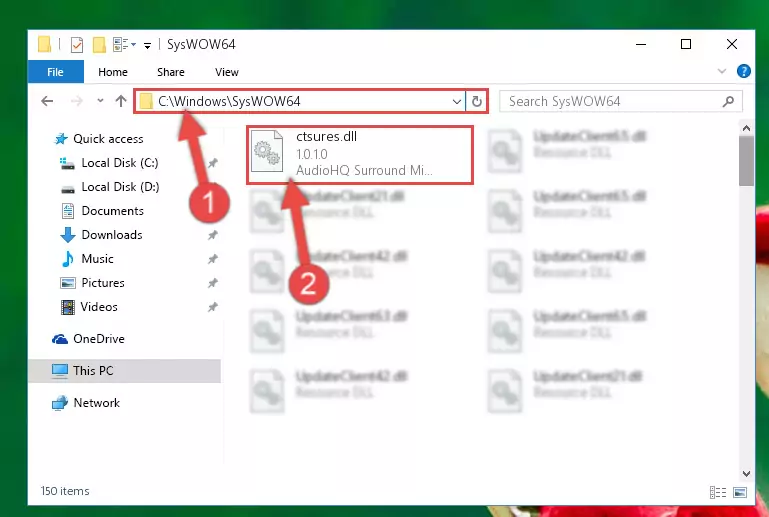This screenshot has height=517, width=769.
Task: Switch to the View ribbon tab
Action: click(227, 72)
